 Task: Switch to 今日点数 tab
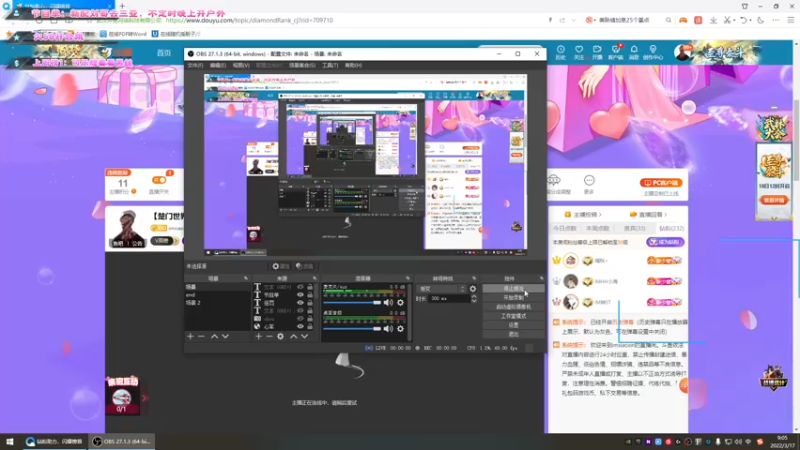[564, 229]
